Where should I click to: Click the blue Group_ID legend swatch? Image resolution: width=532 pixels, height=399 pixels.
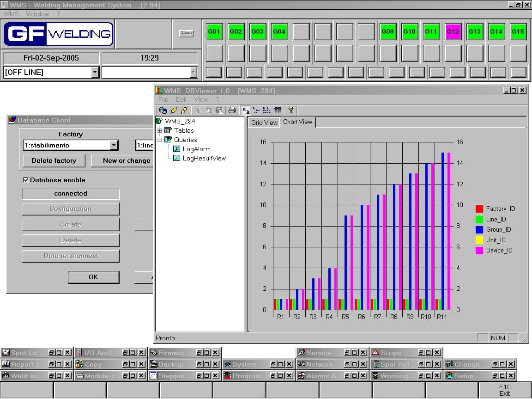[479, 229]
